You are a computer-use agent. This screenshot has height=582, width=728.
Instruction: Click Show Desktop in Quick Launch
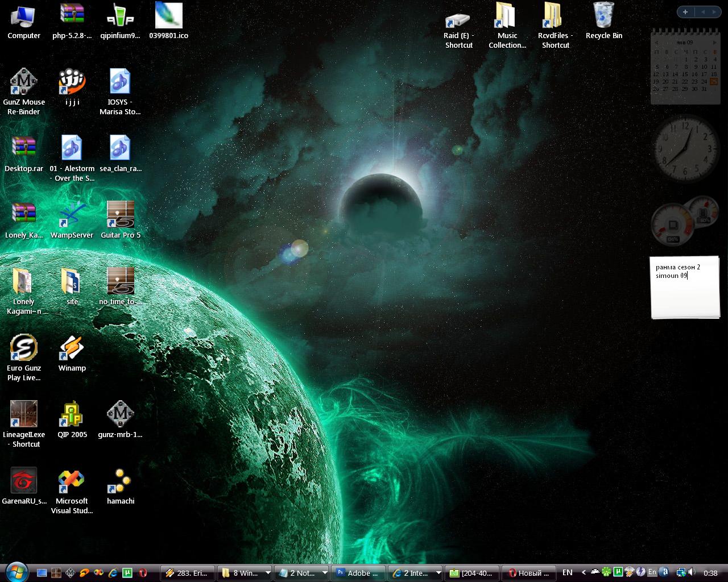click(x=42, y=573)
